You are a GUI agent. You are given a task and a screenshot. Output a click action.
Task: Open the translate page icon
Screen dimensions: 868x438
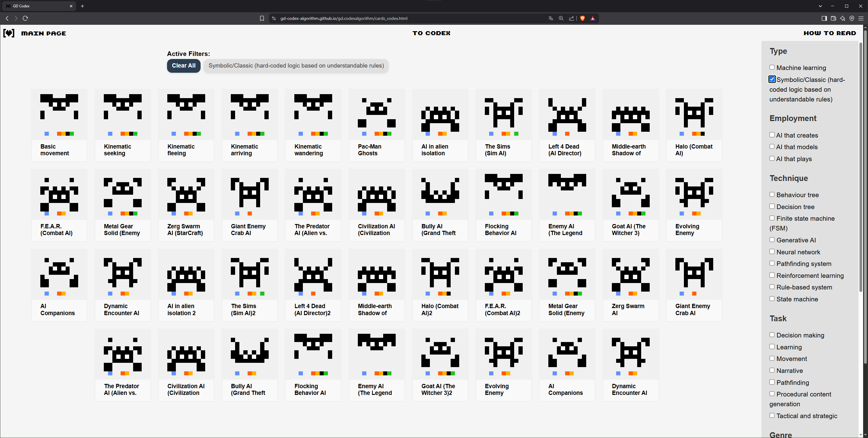pos(550,18)
